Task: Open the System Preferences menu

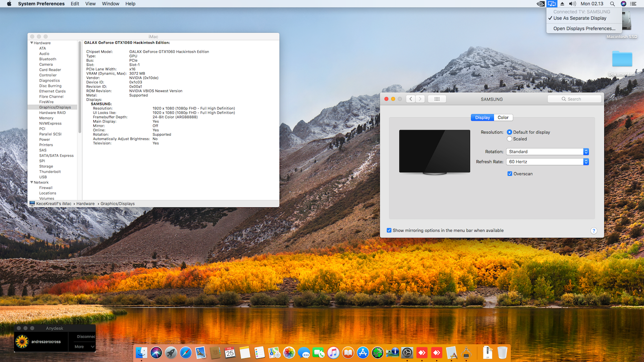Action: click(x=41, y=4)
